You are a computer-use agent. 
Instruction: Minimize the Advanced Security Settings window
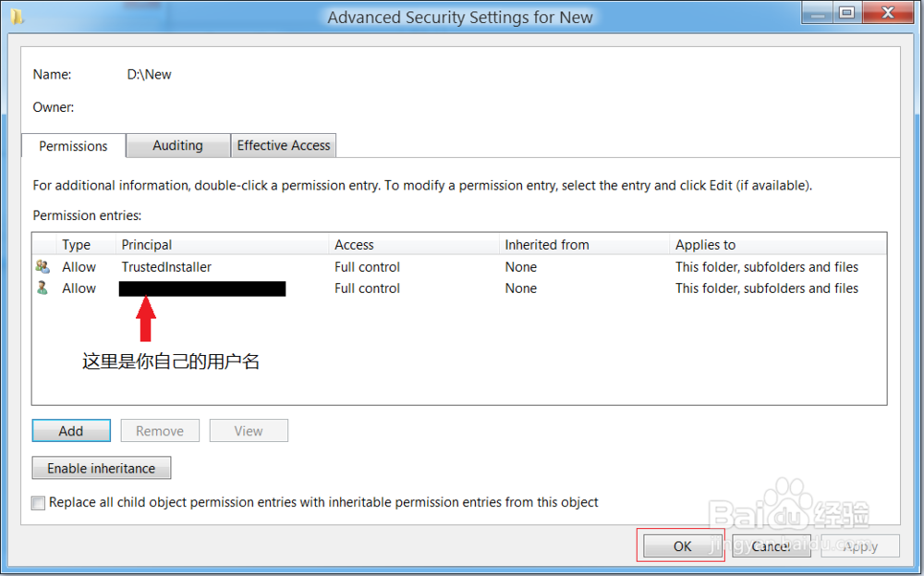(815, 13)
